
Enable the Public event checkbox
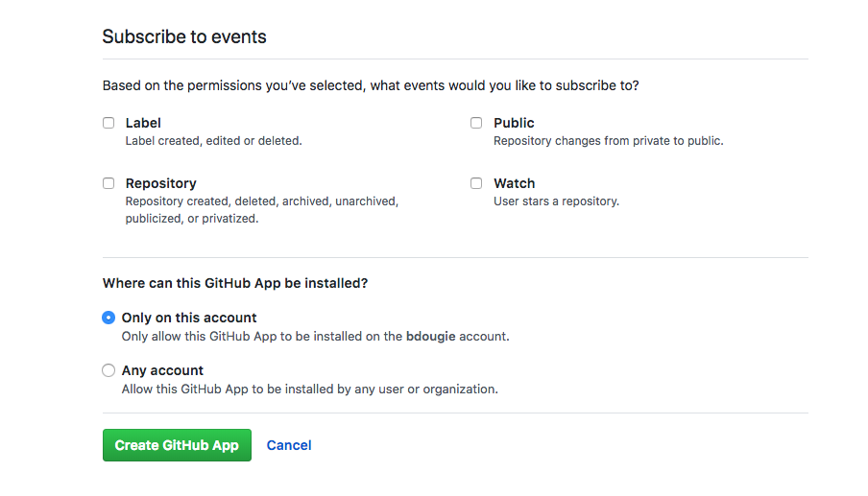point(476,123)
